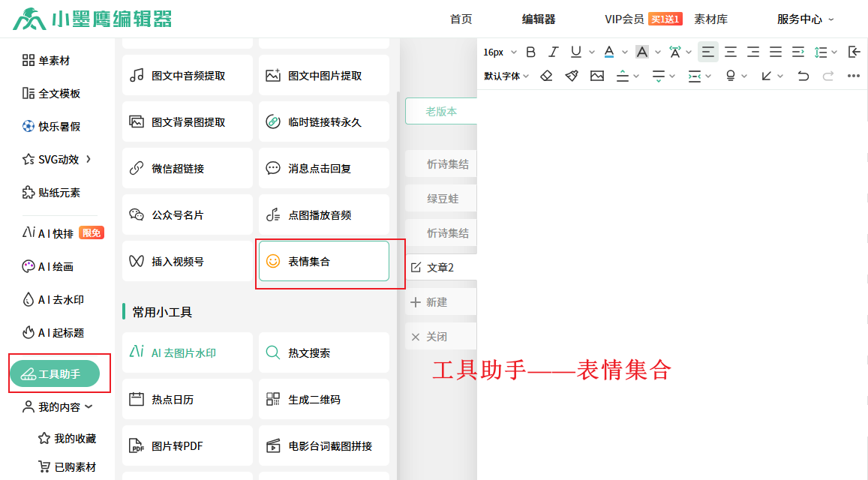Open 我的收藏 in sidebar
Viewport: 868px width, 480px height.
pos(67,439)
